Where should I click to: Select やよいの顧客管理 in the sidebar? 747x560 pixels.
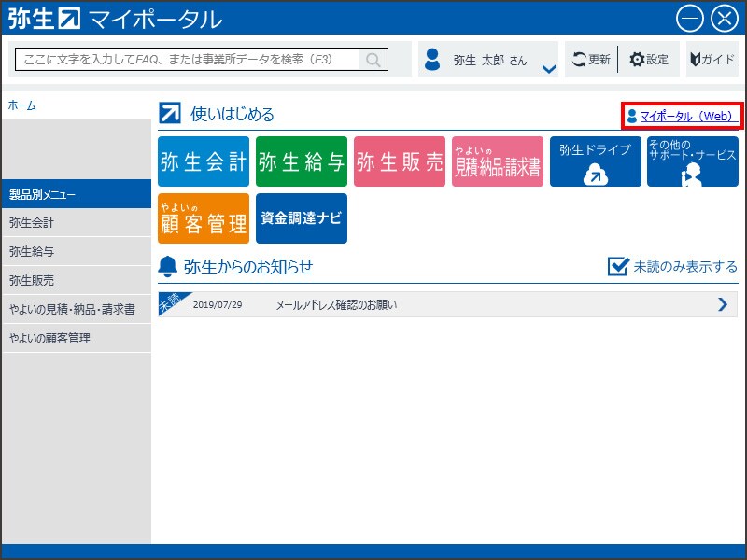point(77,338)
